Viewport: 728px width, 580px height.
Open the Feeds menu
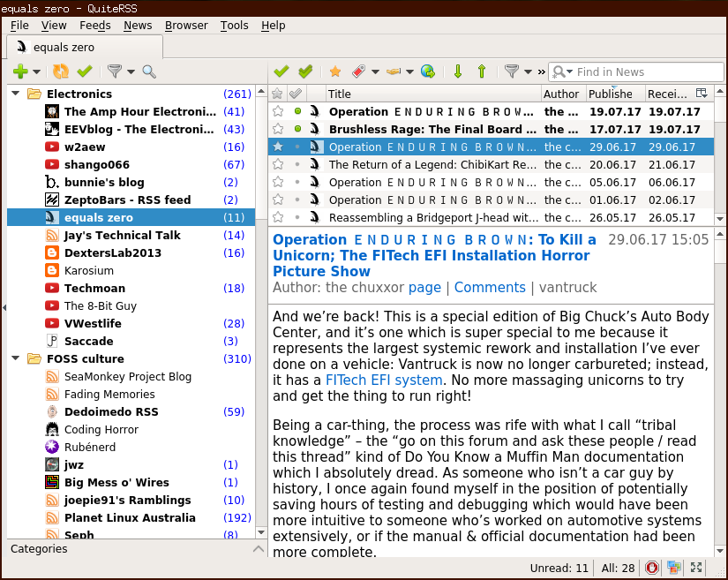point(94,26)
